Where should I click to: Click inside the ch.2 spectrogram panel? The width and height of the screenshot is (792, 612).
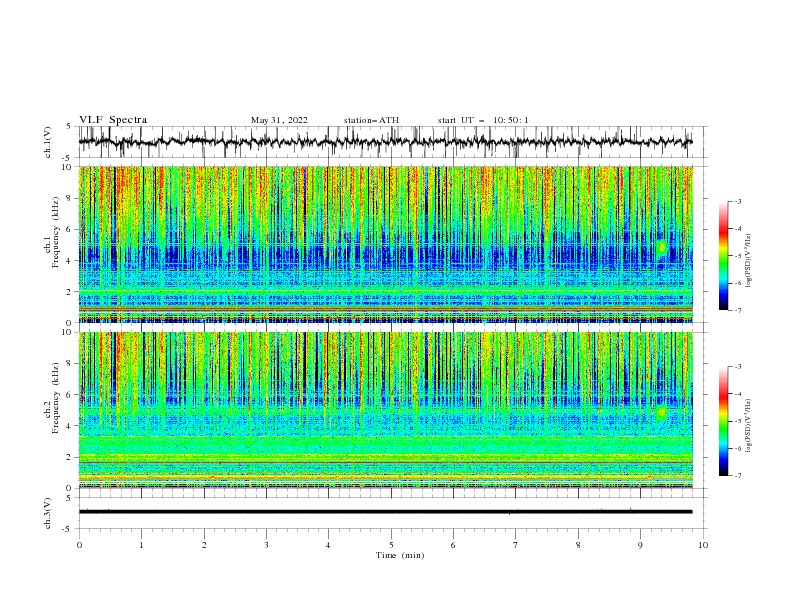tap(385, 410)
